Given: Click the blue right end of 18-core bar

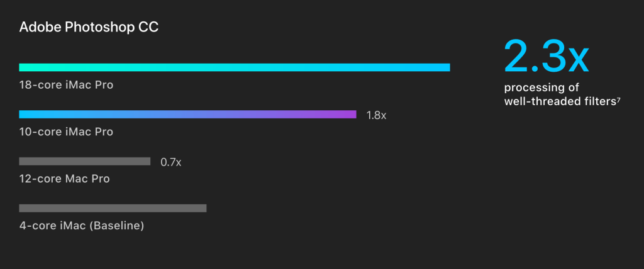Looking at the screenshot, I should [x=444, y=67].
